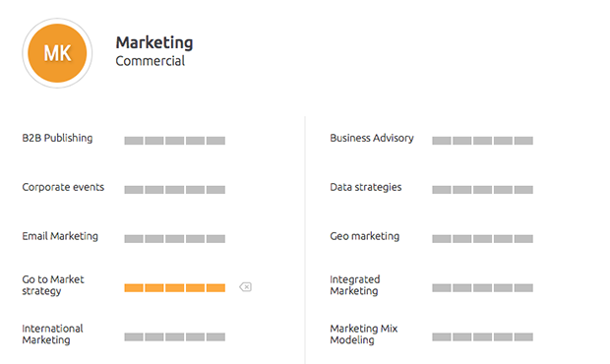
Task: Rate International Marketing at four bars
Action: click(195, 336)
